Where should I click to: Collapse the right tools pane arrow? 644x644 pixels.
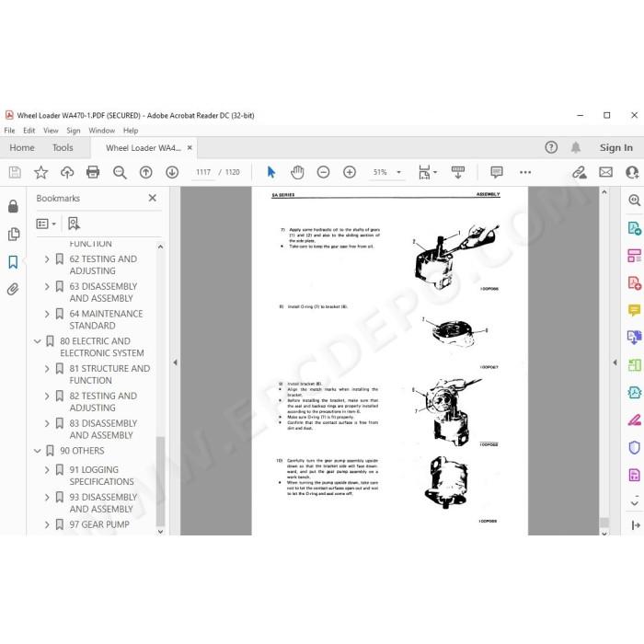(x=615, y=362)
